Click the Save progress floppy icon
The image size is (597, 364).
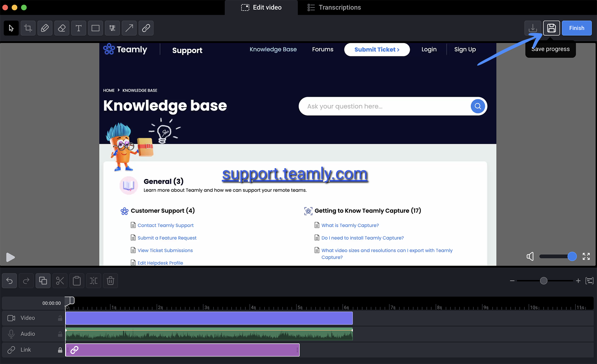click(x=552, y=28)
